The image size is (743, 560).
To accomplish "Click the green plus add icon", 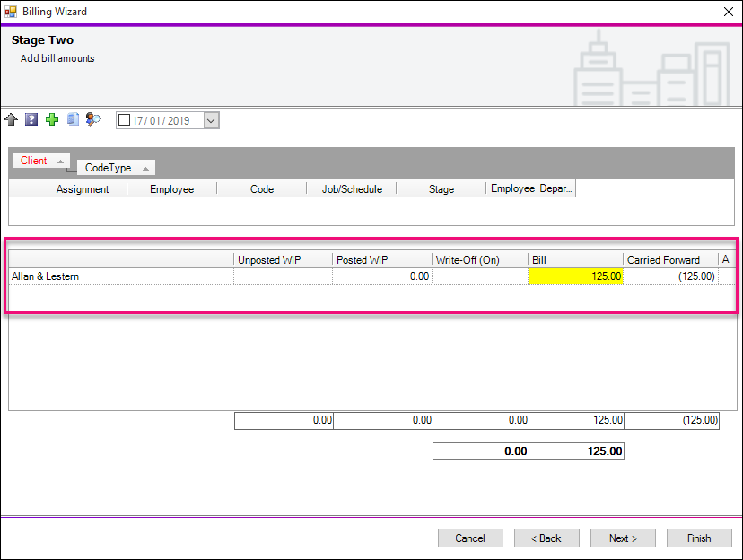I will pyautogui.click(x=52, y=120).
